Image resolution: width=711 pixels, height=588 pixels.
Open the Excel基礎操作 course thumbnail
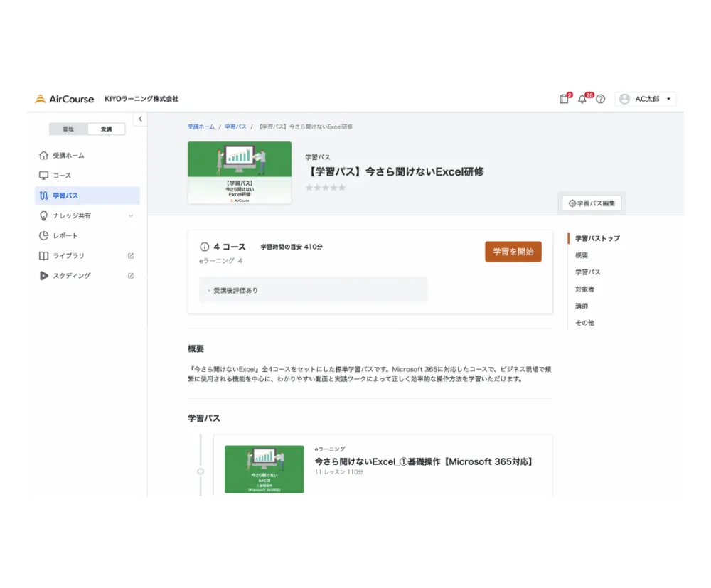264,469
